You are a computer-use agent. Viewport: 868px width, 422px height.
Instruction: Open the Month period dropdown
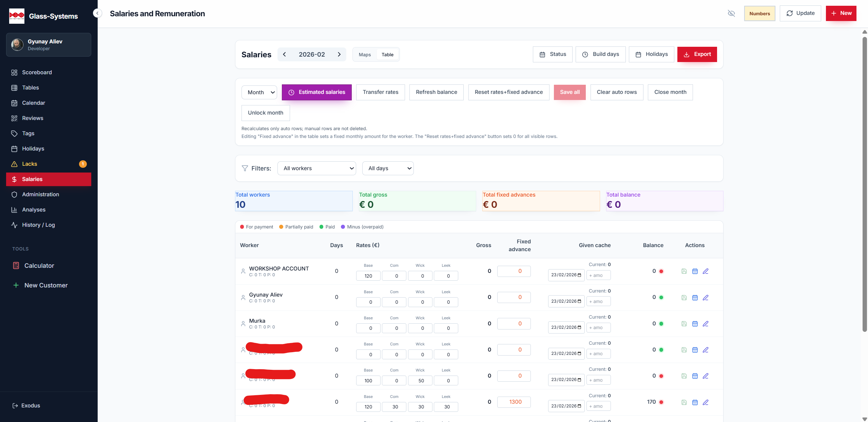click(x=259, y=92)
